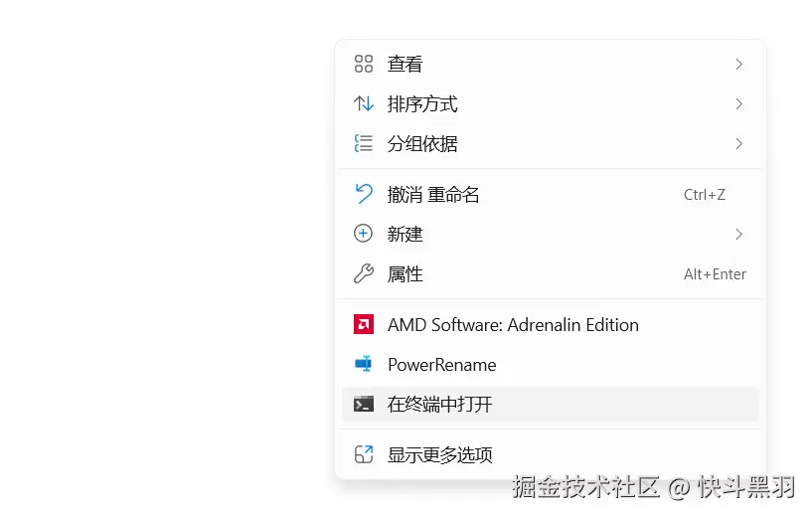Viewport: 812px width, 517px height.
Task: Choose 在终端中打开 menu label
Action: click(440, 405)
